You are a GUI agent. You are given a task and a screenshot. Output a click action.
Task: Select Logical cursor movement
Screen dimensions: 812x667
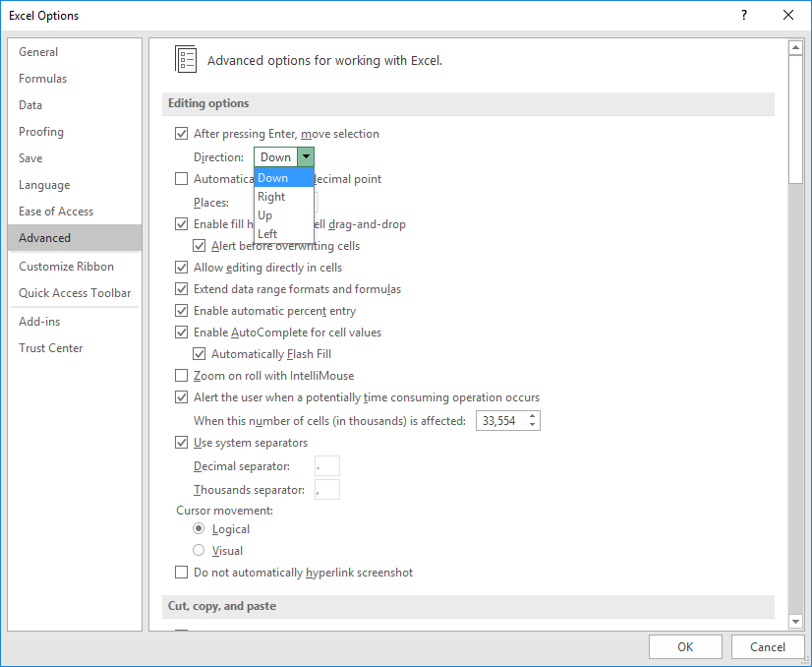199,528
